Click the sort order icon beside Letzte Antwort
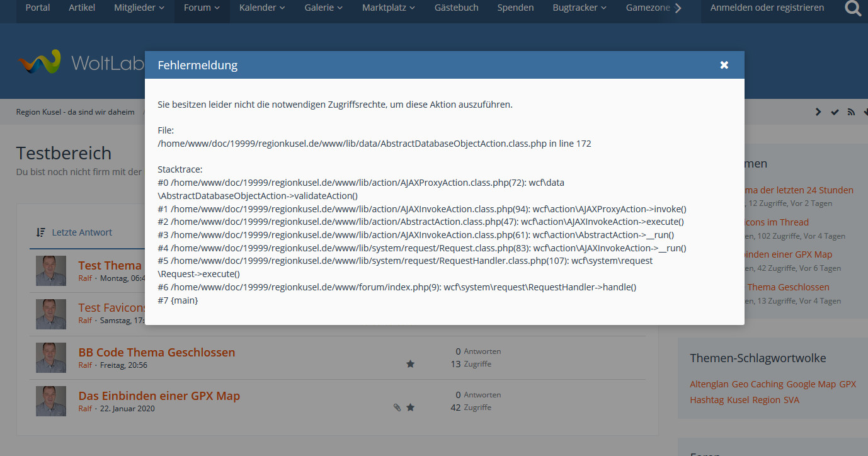868x456 pixels. coord(41,232)
